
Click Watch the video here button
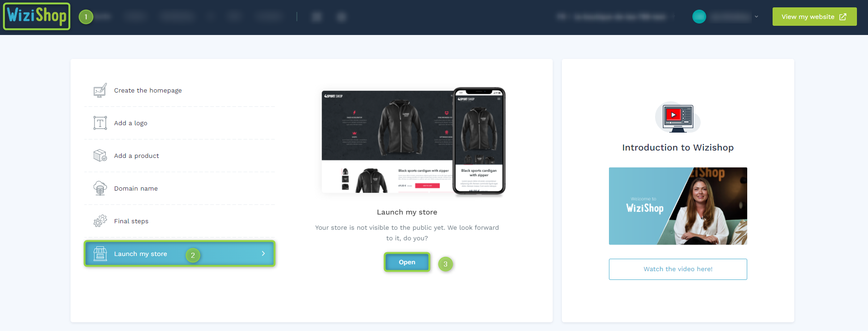click(x=678, y=269)
